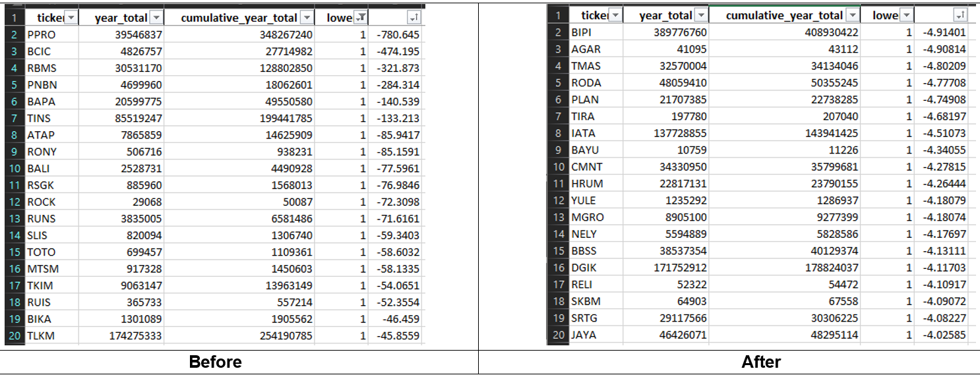Open cumulative_year_total filter dropdown in Before table
This screenshot has height=375, width=980.
coord(307,18)
